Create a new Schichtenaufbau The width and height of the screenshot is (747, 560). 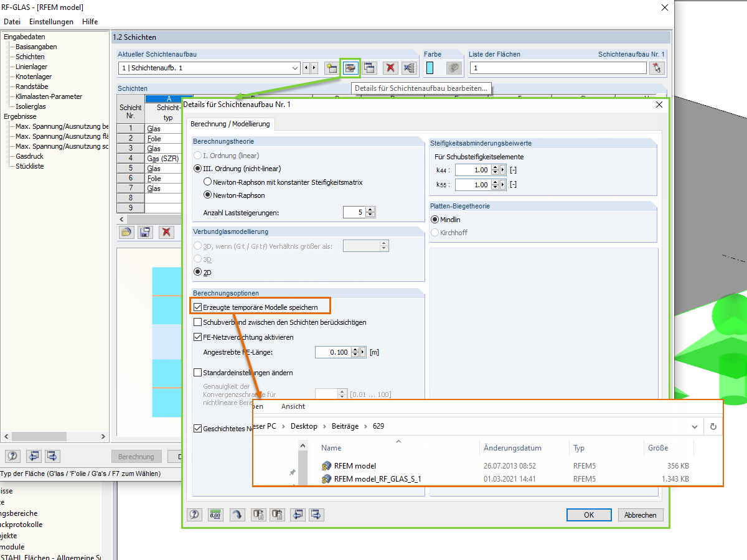[x=332, y=68]
